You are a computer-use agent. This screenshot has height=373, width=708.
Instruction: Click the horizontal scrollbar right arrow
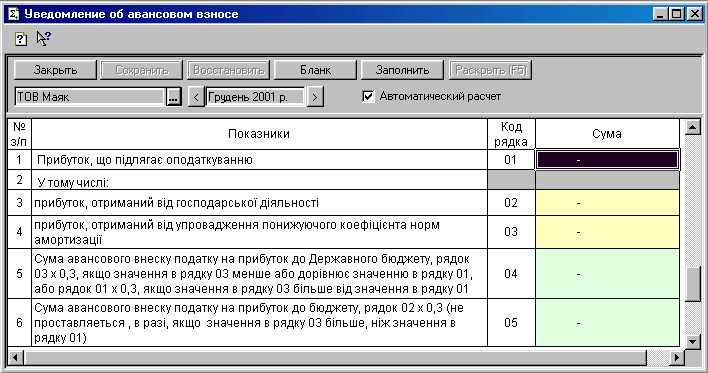pos(676,358)
